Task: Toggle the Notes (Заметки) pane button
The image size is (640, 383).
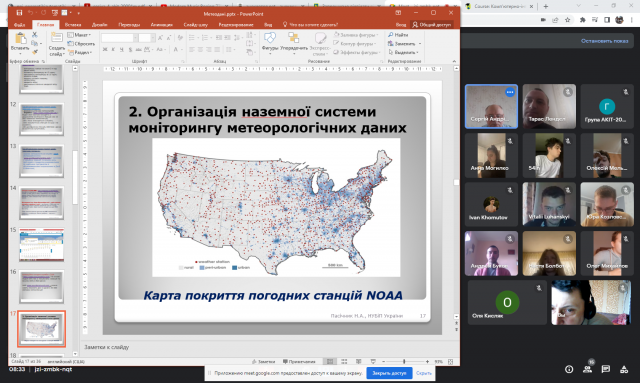Action: click(x=263, y=361)
